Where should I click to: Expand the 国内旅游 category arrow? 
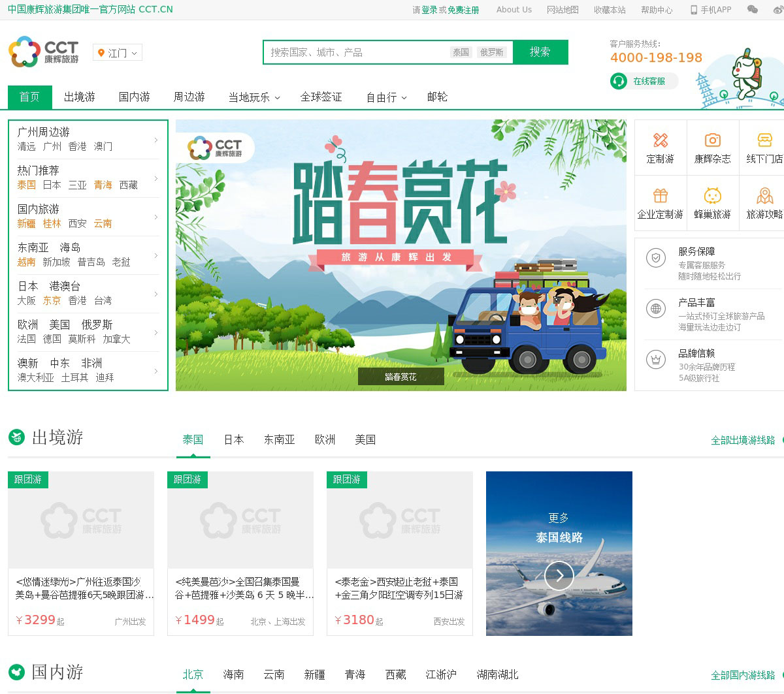point(155,217)
